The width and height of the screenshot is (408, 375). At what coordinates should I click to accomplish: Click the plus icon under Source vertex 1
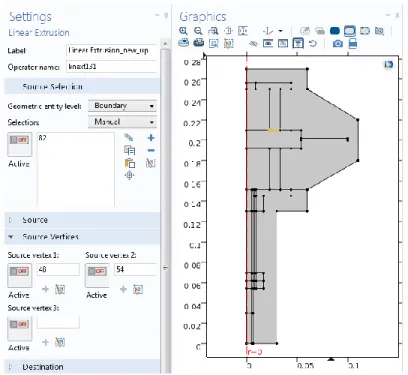click(x=46, y=289)
